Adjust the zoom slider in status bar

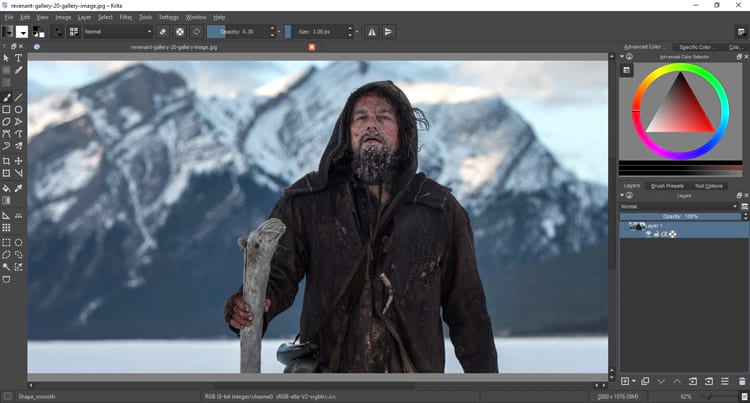click(x=718, y=396)
